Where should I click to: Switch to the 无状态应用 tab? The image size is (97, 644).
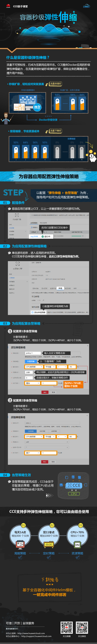pyautogui.click(x=34, y=223)
